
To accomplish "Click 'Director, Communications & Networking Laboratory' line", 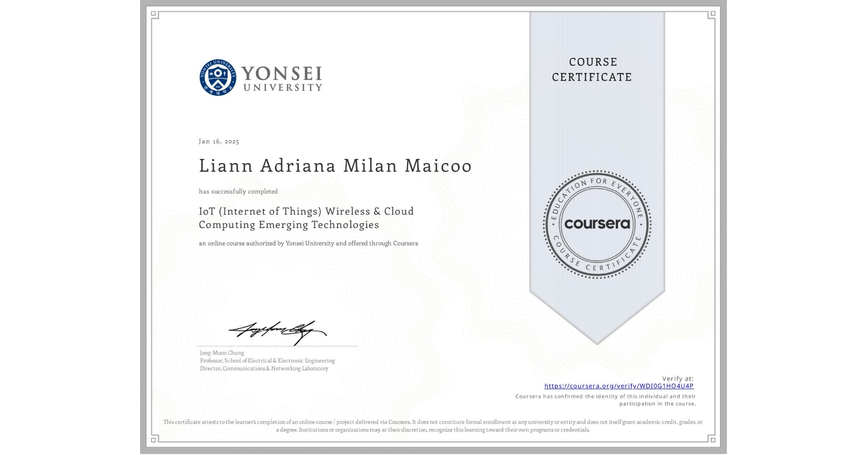I will (x=264, y=368).
